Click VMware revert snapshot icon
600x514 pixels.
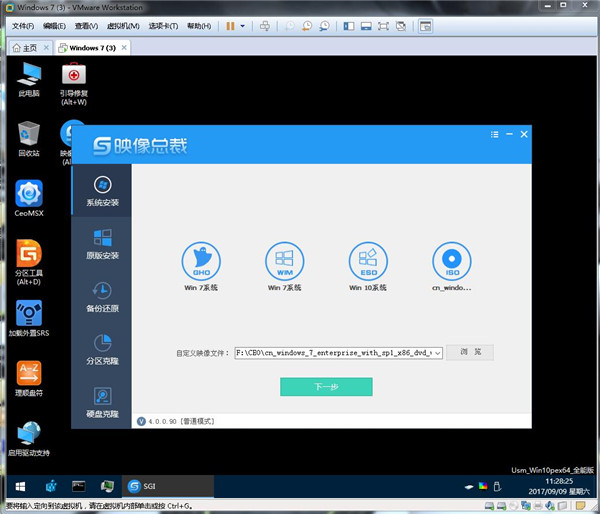pyautogui.click(x=307, y=26)
